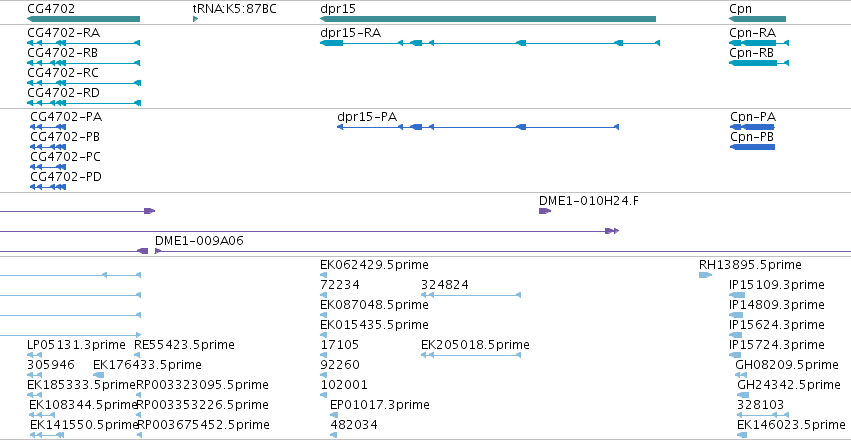This screenshot has height=440, width=851.
Task: Click the EK205018.5prime EST label
Action: 475,345
